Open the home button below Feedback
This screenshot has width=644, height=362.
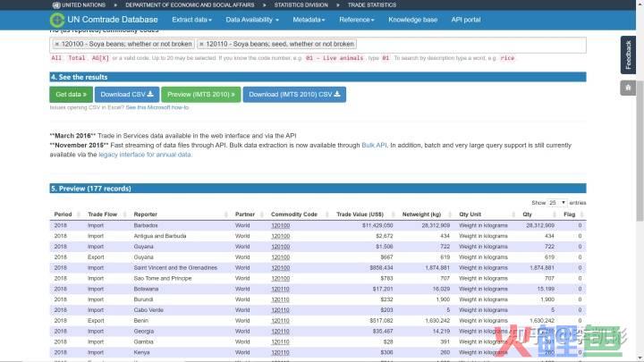628,88
